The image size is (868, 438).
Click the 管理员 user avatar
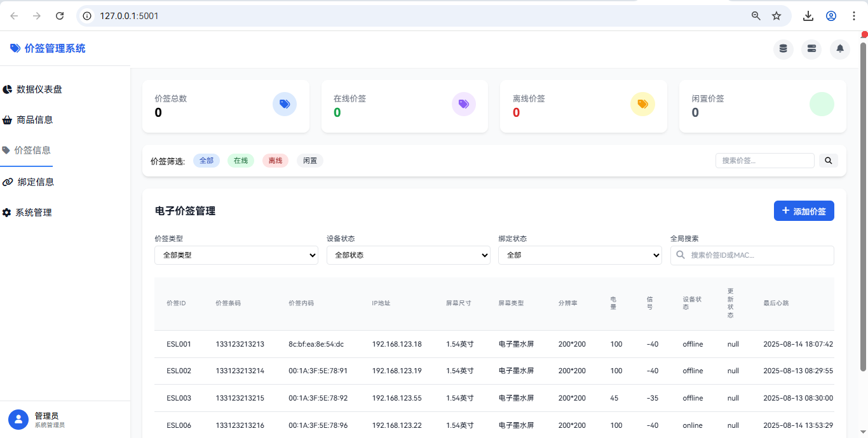18,420
